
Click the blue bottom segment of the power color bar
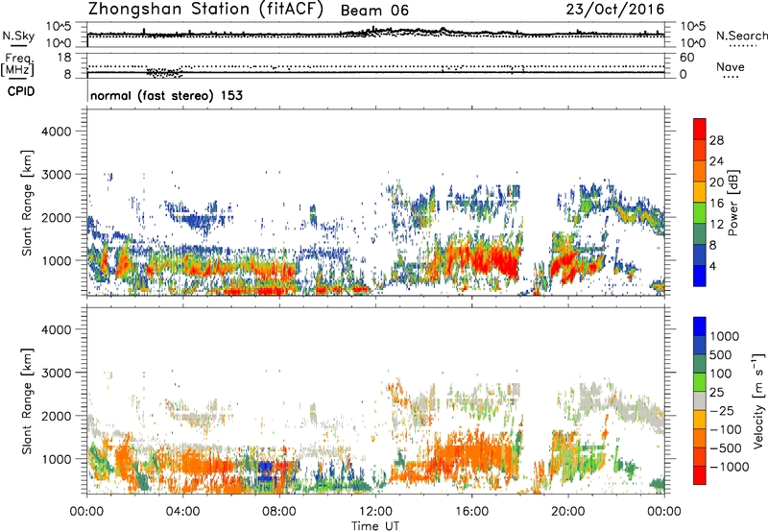(x=700, y=276)
